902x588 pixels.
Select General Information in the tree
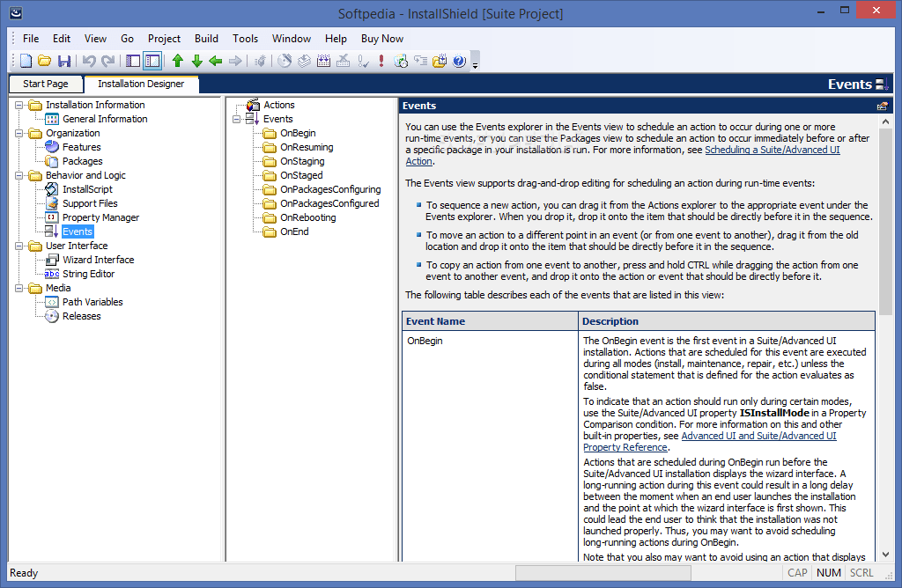click(105, 119)
